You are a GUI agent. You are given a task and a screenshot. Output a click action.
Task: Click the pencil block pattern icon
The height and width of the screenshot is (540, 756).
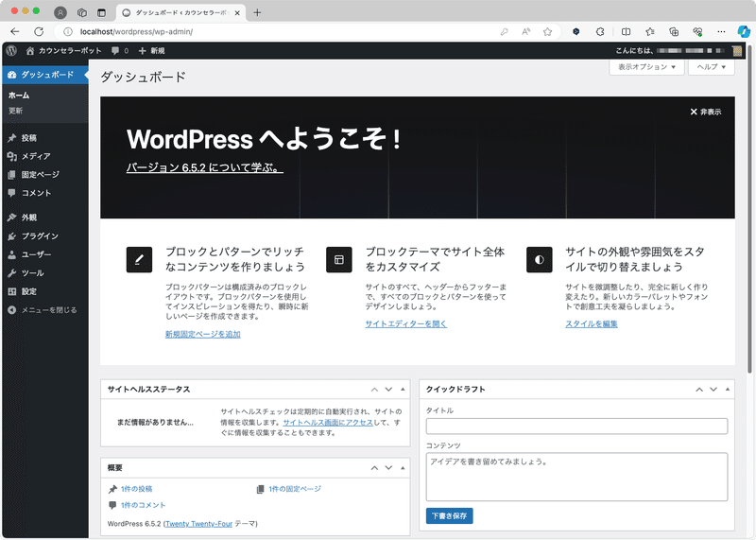click(139, 260)
